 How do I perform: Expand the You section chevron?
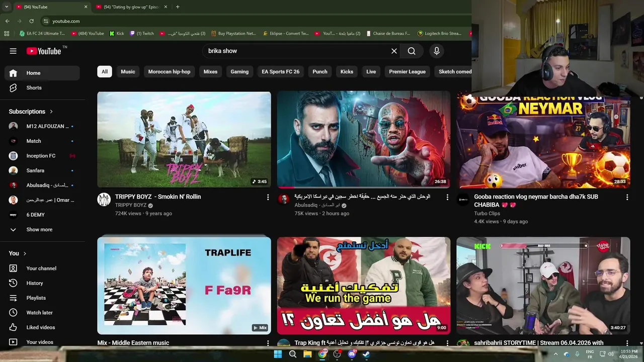25,253
